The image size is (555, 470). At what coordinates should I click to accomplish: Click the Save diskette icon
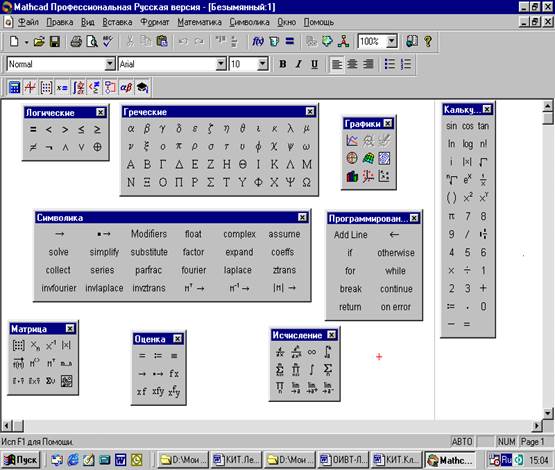coord(55,42)
